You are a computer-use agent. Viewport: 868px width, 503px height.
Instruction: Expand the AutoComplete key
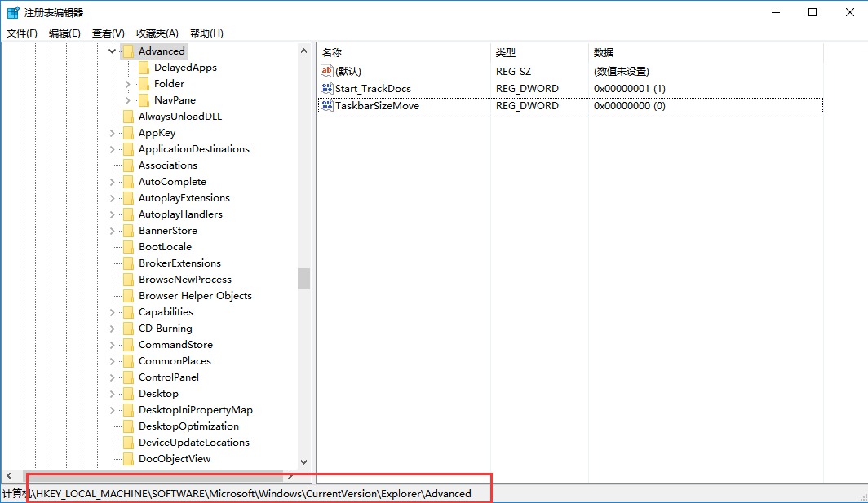point(112,182)
